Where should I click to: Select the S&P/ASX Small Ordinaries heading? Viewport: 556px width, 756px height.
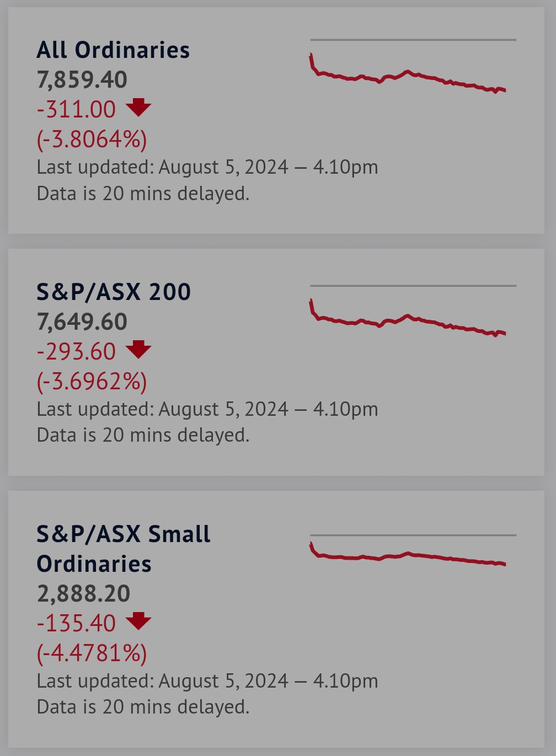pyautogui.click(x=124, y=549)
